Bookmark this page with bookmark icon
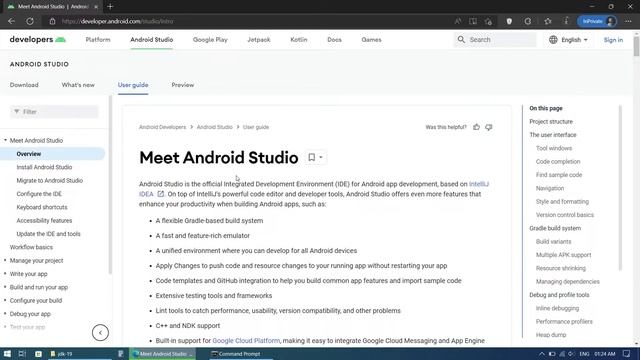 click(x=311, y=157)
